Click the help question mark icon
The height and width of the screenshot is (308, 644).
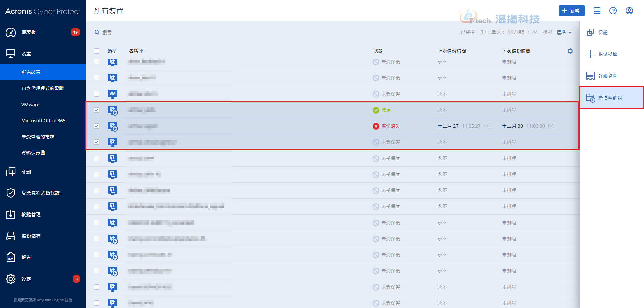point(613,11)
